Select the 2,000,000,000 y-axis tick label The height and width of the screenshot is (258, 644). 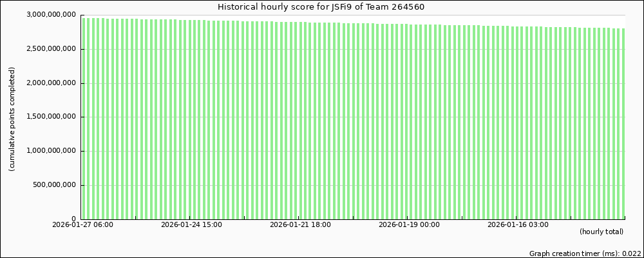[x=52, y=83]
